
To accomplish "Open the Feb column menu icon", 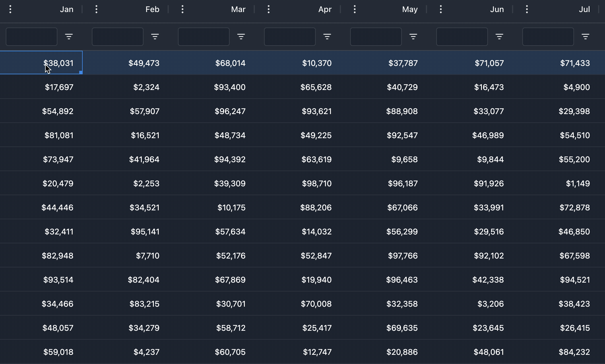I will click(96, 9).
